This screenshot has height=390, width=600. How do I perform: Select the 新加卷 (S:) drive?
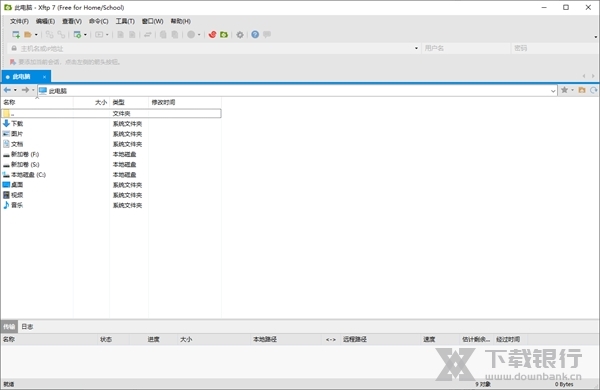coord(24,164)
